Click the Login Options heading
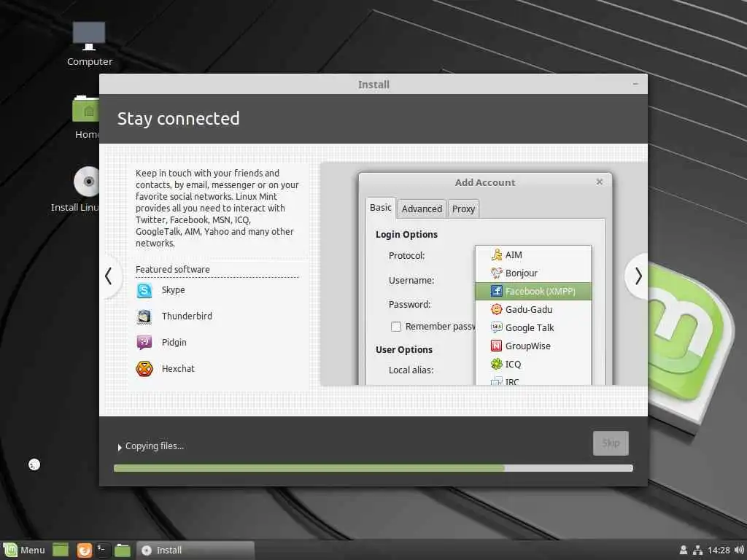 406,234
